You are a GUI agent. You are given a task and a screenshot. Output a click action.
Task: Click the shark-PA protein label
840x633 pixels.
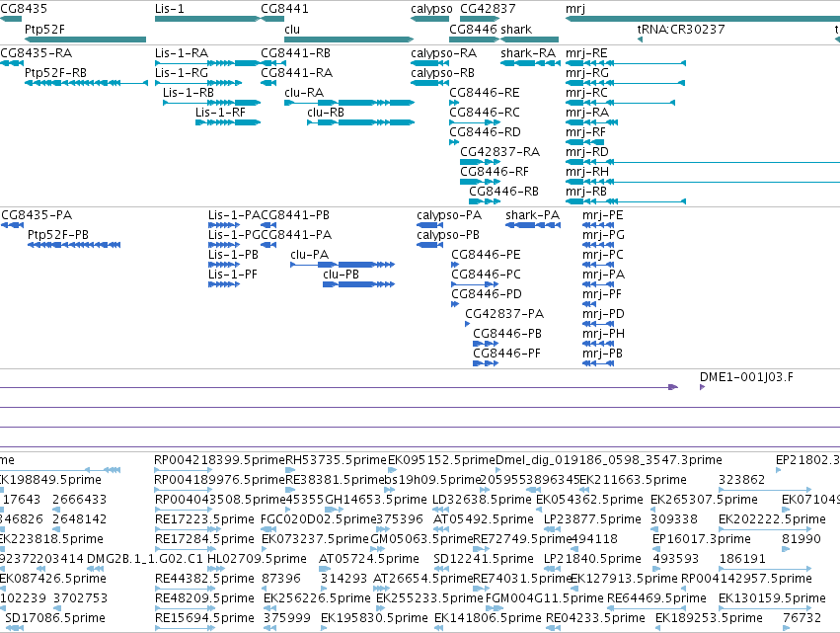coord(532,215)
